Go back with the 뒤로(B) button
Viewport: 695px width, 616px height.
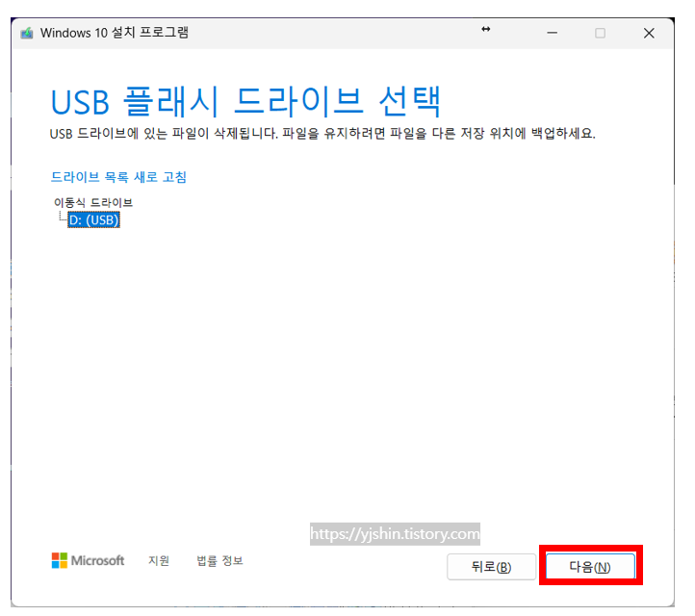click(491, 566)
